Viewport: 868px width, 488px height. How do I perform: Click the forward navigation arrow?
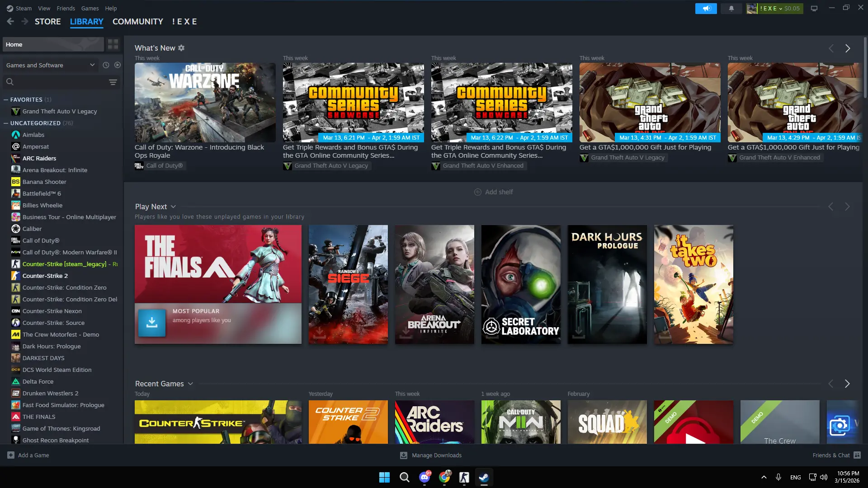click(25, 21)
